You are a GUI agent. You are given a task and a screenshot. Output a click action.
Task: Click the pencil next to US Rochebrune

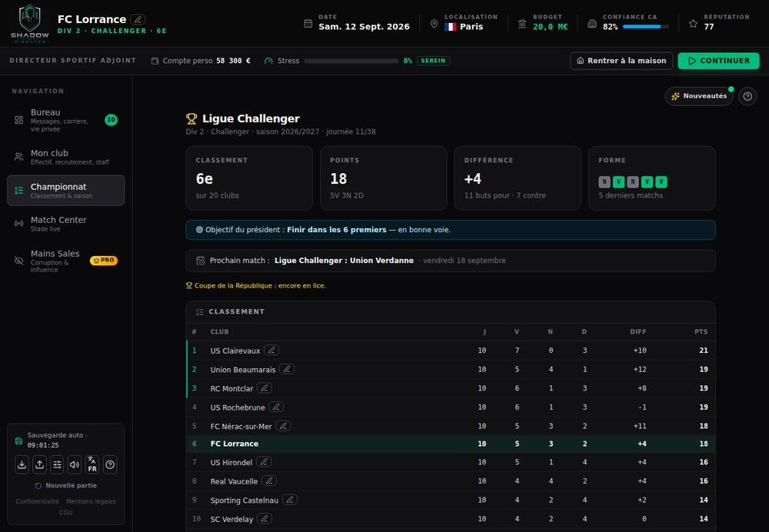(276, 407)
